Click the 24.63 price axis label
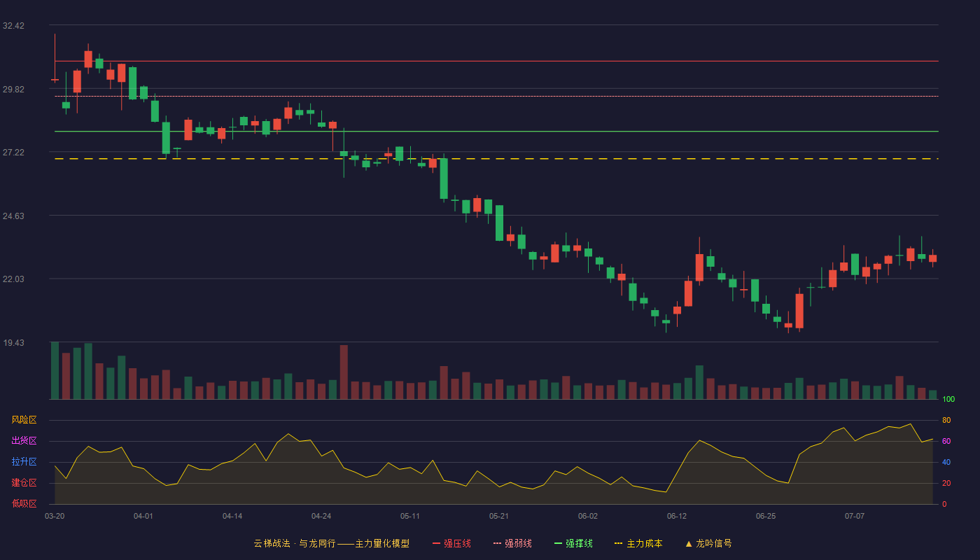Viewport: 980px width, 560px height. 13,216
